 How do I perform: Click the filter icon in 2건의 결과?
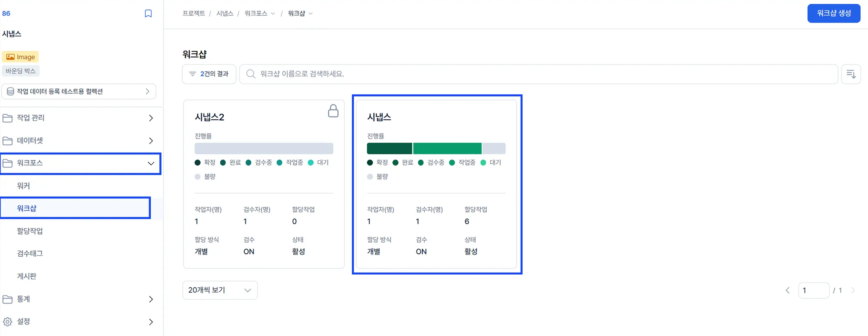193,74
